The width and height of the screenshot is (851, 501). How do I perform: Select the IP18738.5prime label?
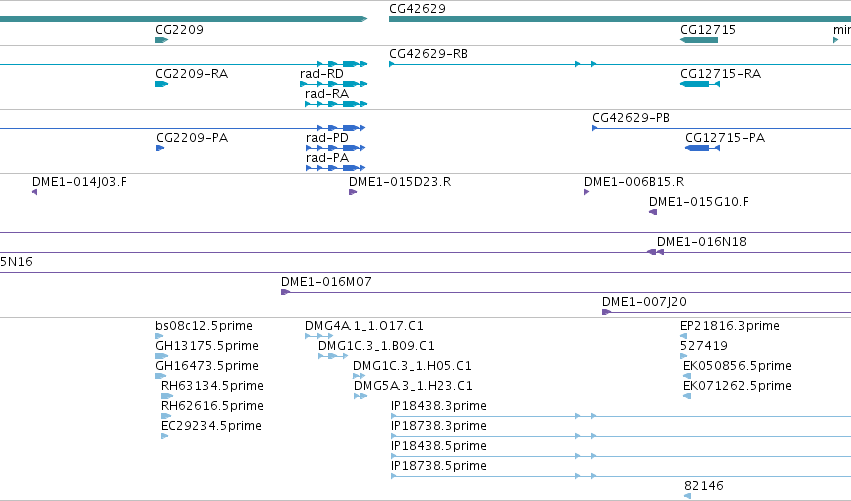(439, 467)
